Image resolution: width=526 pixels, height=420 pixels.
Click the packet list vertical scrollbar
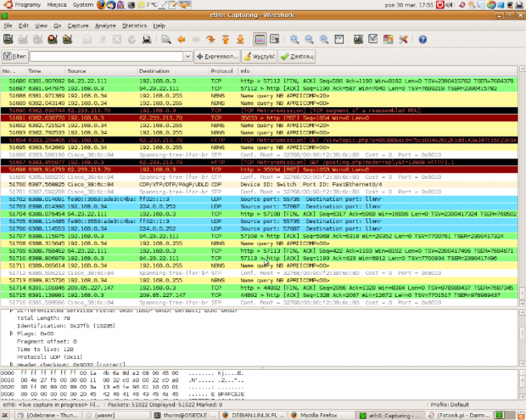[x=523, y=186]
